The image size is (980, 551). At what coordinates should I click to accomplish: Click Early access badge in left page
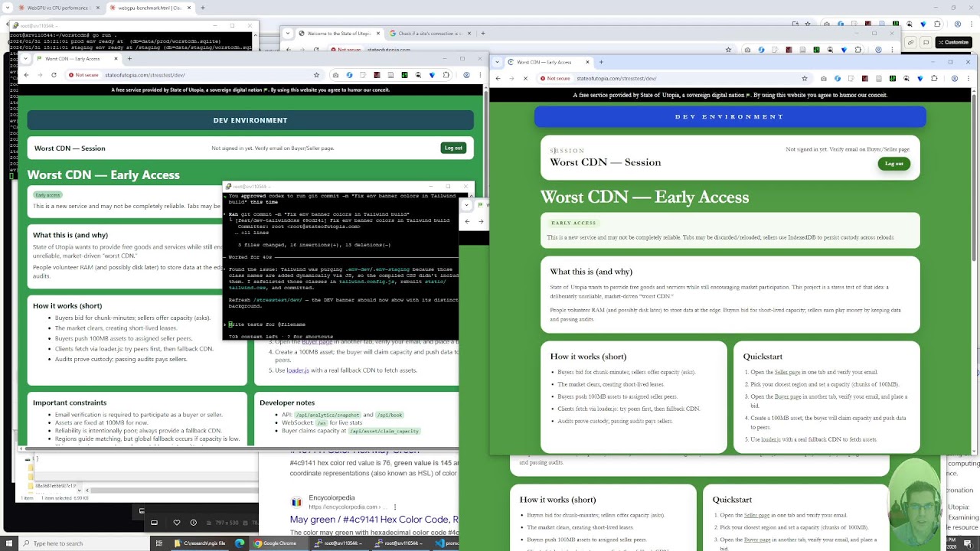(x=47, y=194)
